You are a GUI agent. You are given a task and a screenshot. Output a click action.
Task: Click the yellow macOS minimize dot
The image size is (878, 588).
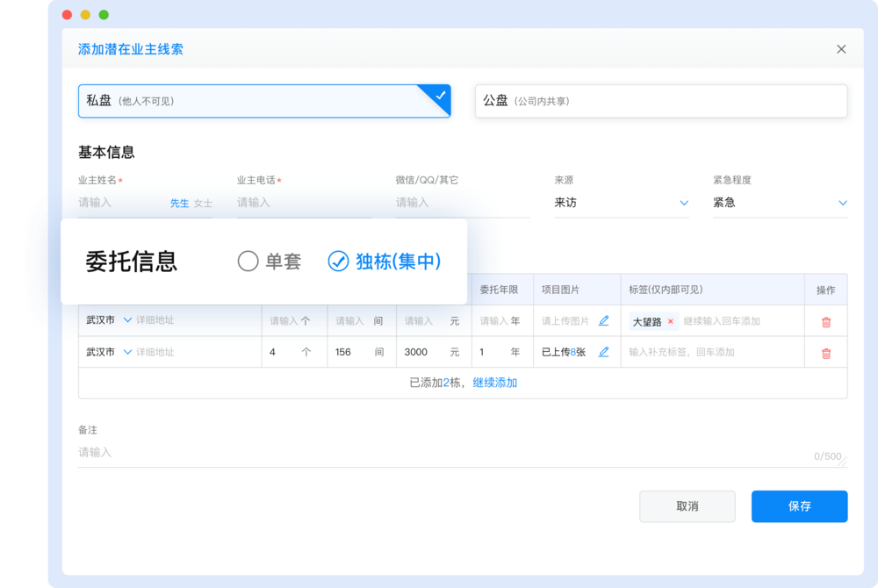coord(85,15)
